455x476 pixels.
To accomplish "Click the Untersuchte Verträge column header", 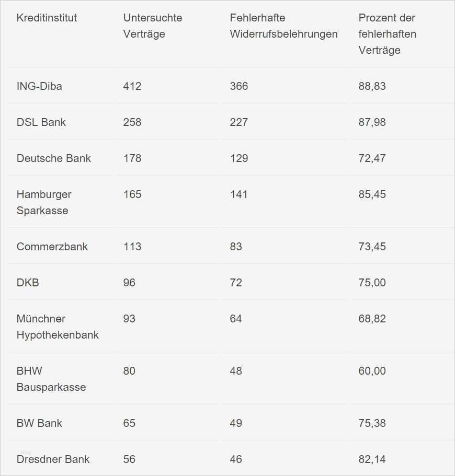I will [153, 26].
